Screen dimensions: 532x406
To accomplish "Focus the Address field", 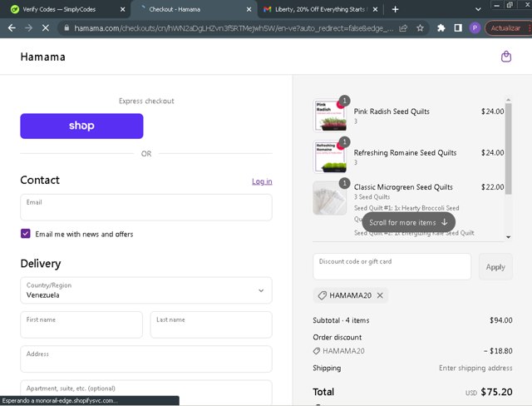I will [x=146, y=359].
